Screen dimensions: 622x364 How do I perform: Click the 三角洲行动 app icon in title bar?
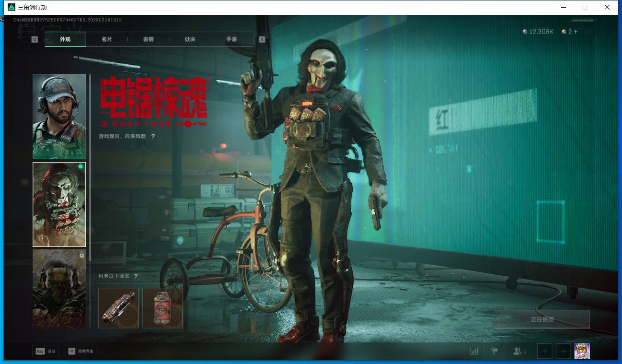[12, 7]
